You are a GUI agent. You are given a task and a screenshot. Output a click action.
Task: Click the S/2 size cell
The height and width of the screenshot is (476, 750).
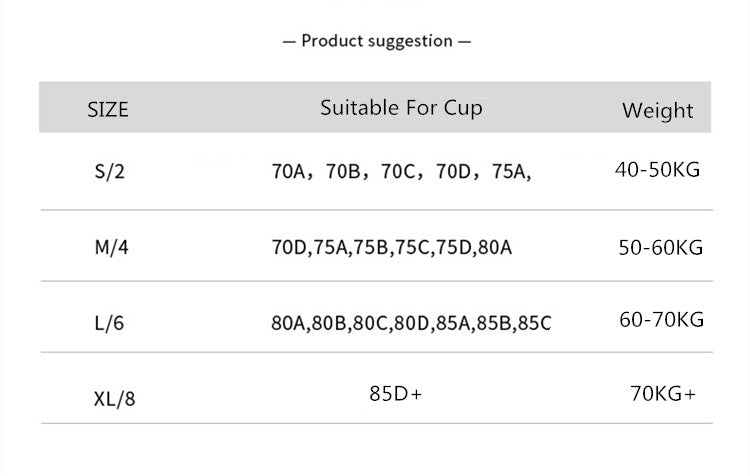[108, 171]
